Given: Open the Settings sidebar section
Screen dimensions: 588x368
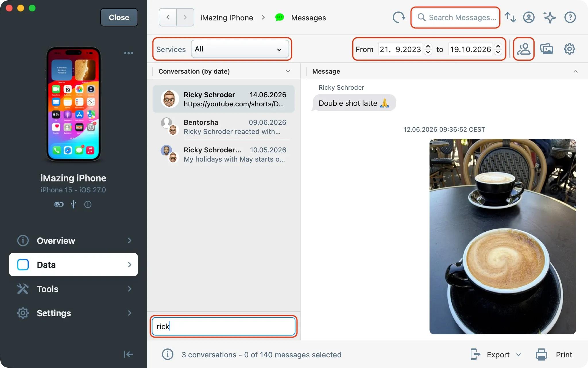Looking at the screenshot, I should click(x=73, y=313).
